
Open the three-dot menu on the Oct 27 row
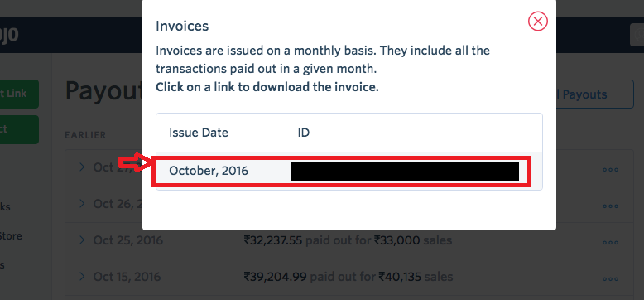(610, 170)
